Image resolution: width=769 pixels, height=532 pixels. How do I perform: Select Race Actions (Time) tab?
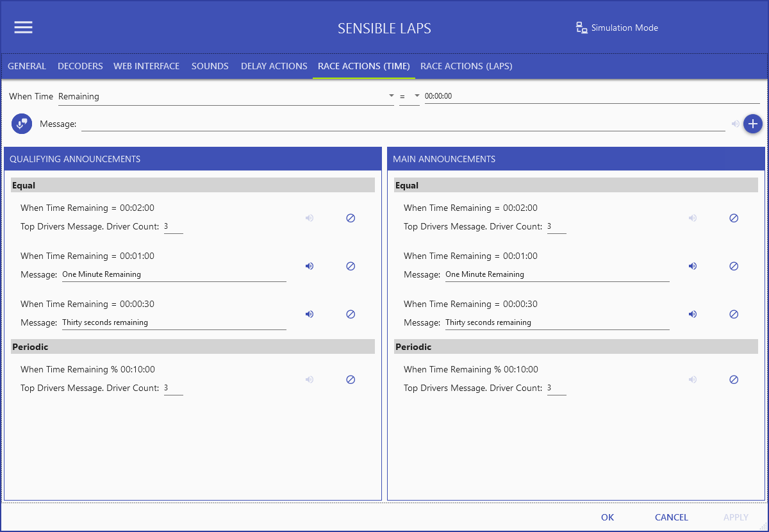point(364,66)
